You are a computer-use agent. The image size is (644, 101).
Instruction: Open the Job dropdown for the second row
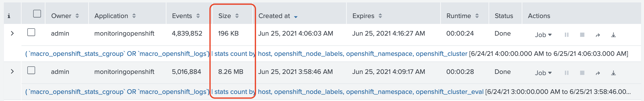(x=543, y=73)
